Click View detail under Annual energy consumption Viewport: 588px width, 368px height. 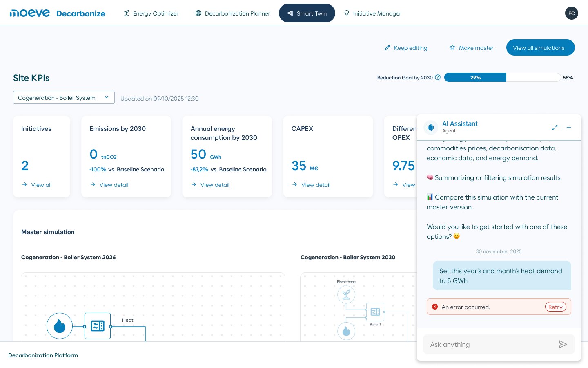tap(210, 185)
